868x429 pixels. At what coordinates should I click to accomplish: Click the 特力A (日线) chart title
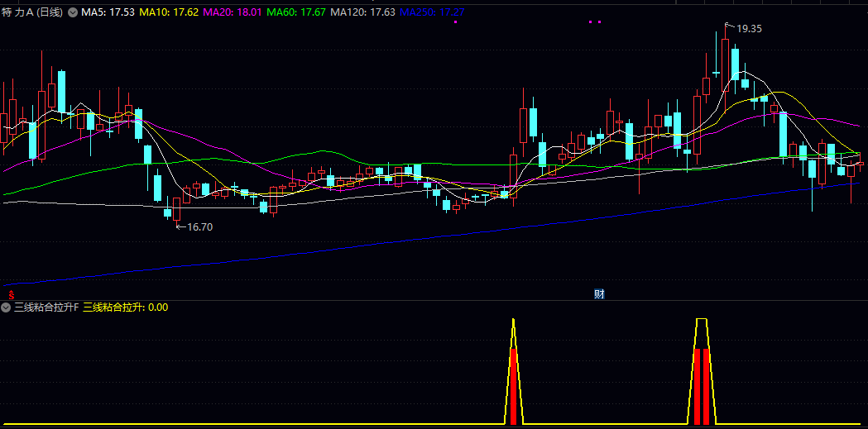(x=33, y=12)
